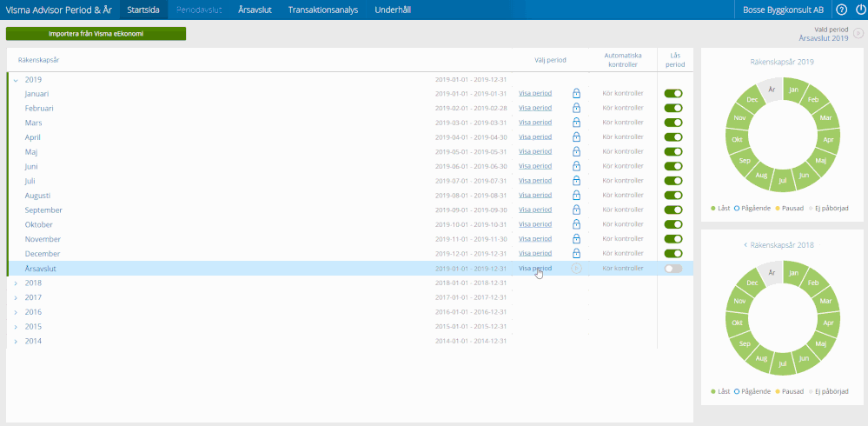Click the lock icon for December

(576, 254)
